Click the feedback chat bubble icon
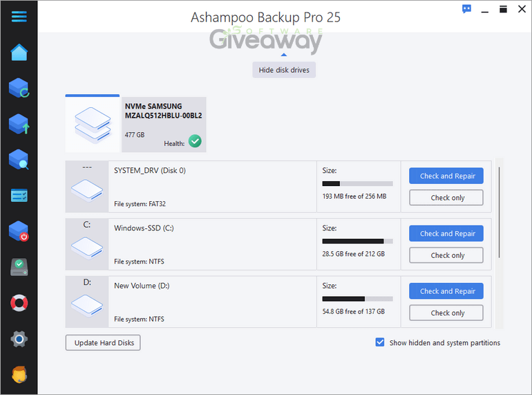Image resolution: width=532 pixels, height=395 pixels. click(467, 9)
